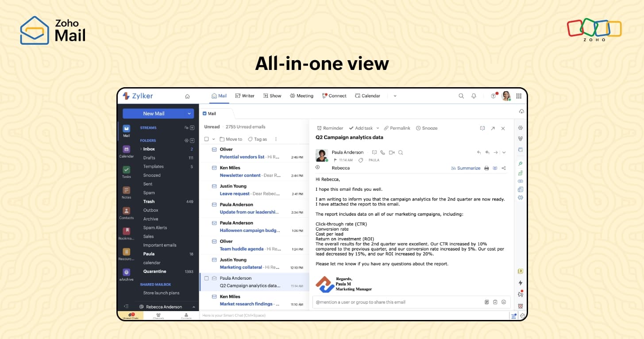Expand the Add task dropdown

pos(378,128)
